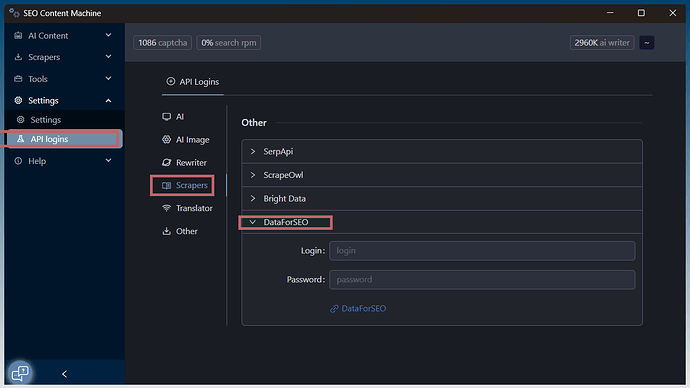Image resolution: width=690 pixels, height=388 pixels.
Task: Click the 2960K ai writer badge
Action: point(602,43)
